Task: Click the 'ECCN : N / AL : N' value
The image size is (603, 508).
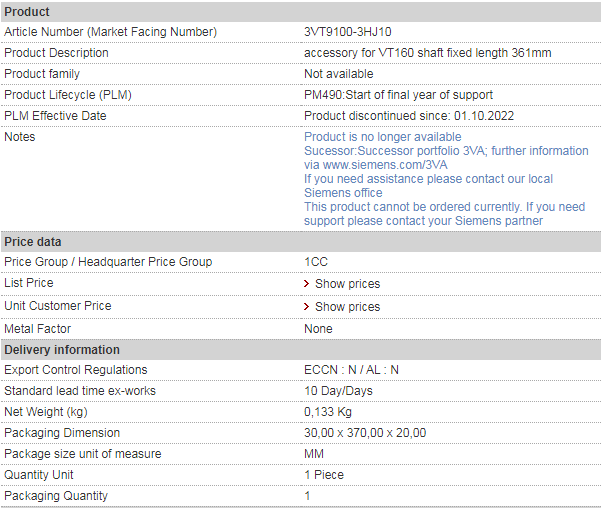Action: click(x=351, y=370)
